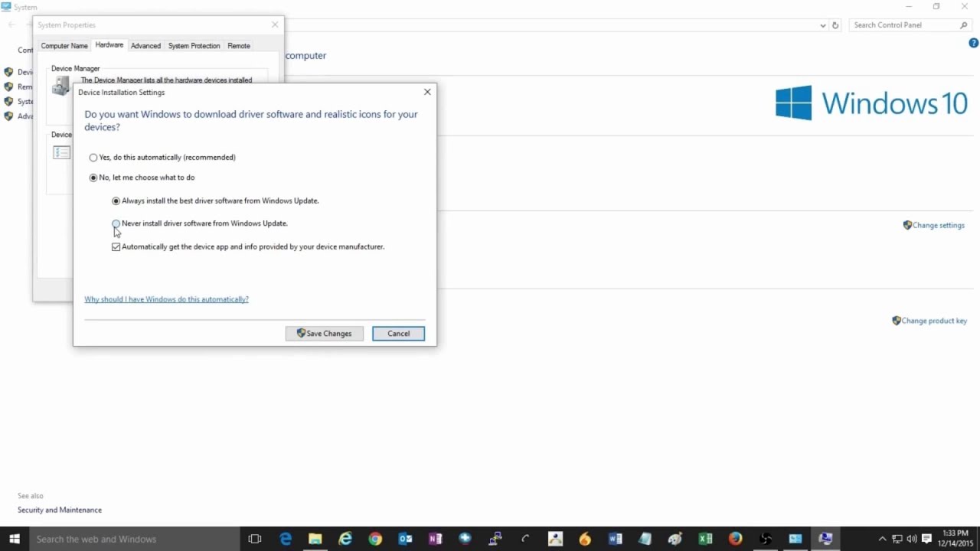This screenshot has height=551, width=980.
Task: Click the Save Changes button
Action: pyautogui.click(x=325, y=334)
